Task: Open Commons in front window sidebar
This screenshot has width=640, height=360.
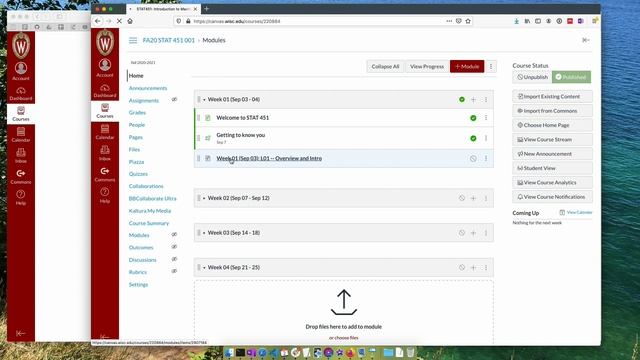Action: coord(105,174)
